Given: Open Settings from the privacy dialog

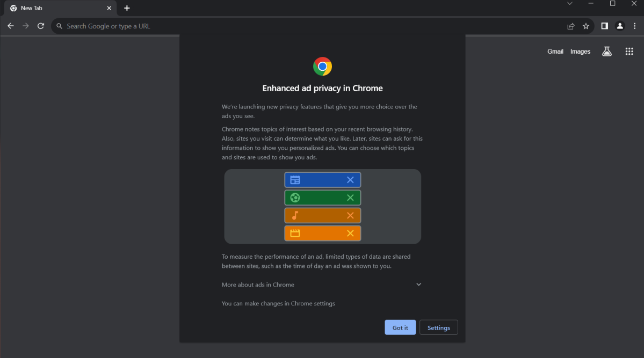Looking at the screenshot, I should coord(438,327).
